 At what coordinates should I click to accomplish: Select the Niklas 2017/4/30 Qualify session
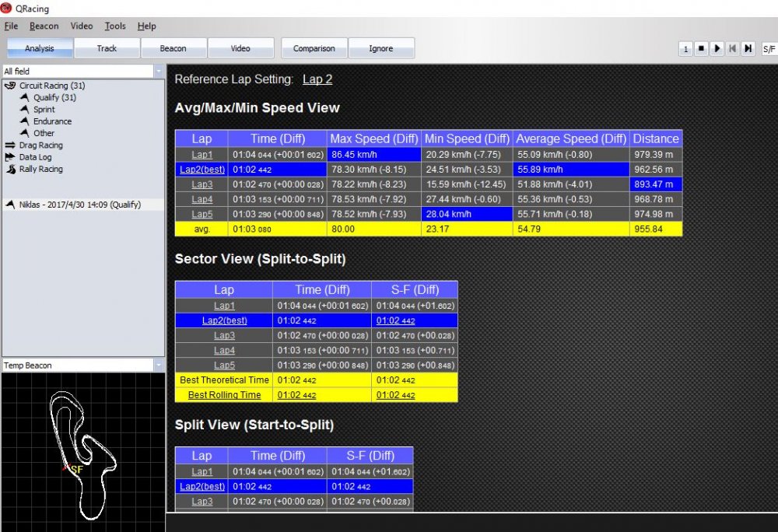point(82,205)
